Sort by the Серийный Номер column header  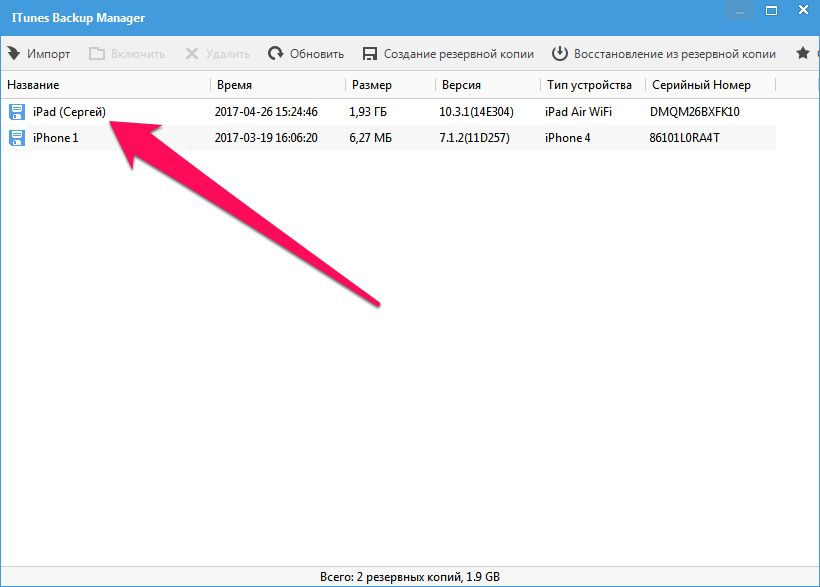point(701,85)
